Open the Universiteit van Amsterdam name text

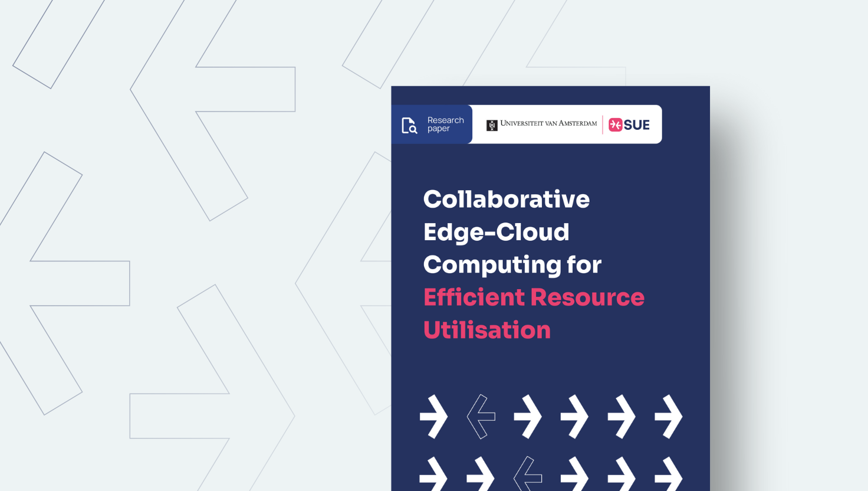tap(548, 123)
